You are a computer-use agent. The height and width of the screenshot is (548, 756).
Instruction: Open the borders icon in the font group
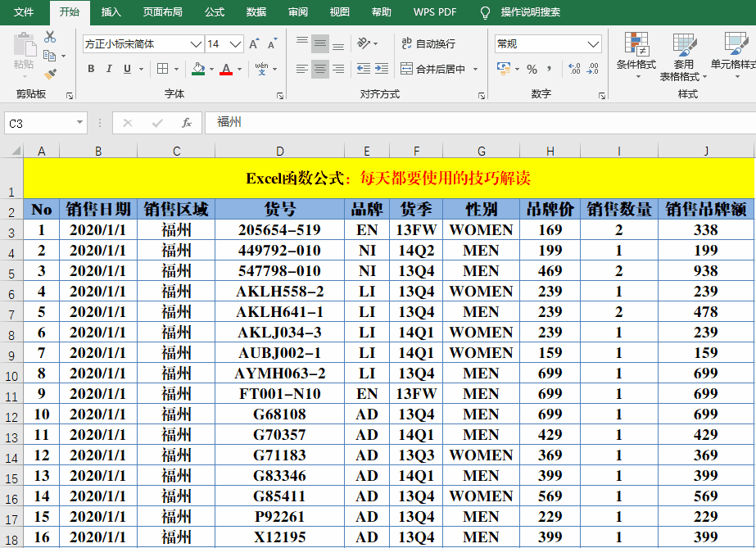(x=163, y=69)
